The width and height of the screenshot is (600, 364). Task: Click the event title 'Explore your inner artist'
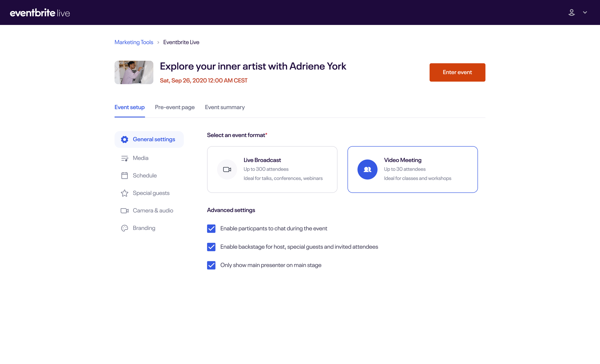click(x=253, y=66)
